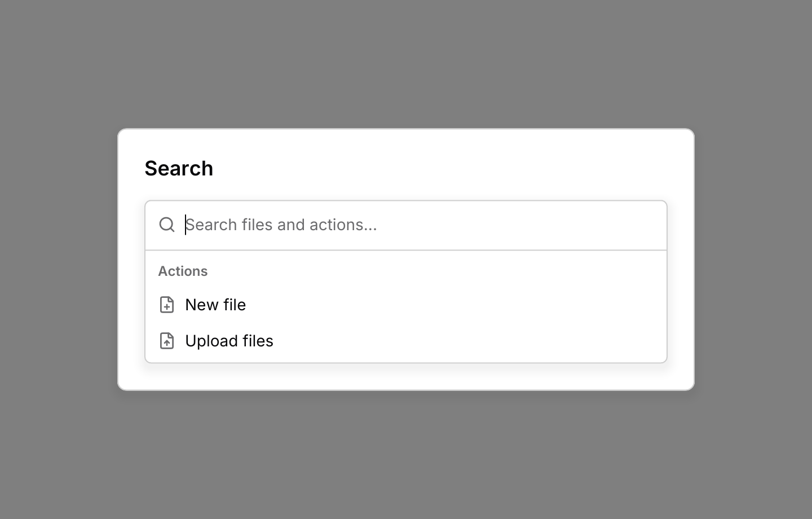Click the Search dialog title

tap(179, 168)
